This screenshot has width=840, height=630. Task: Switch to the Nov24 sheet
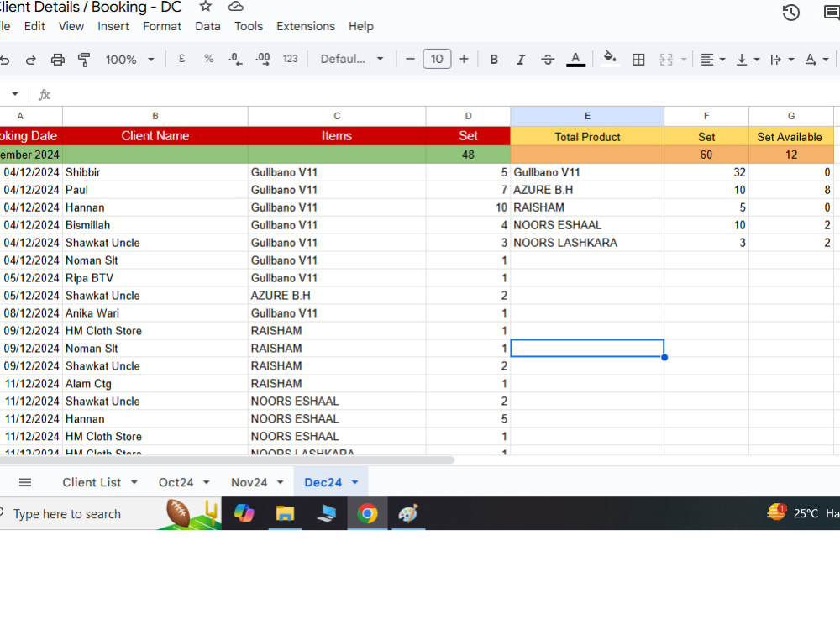[249, 482]
